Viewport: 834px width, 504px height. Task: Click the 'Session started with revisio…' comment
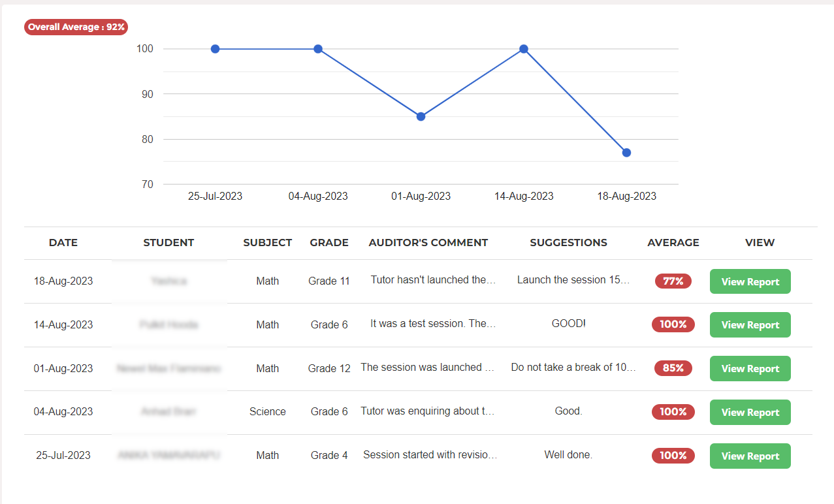tap(430, 455)
